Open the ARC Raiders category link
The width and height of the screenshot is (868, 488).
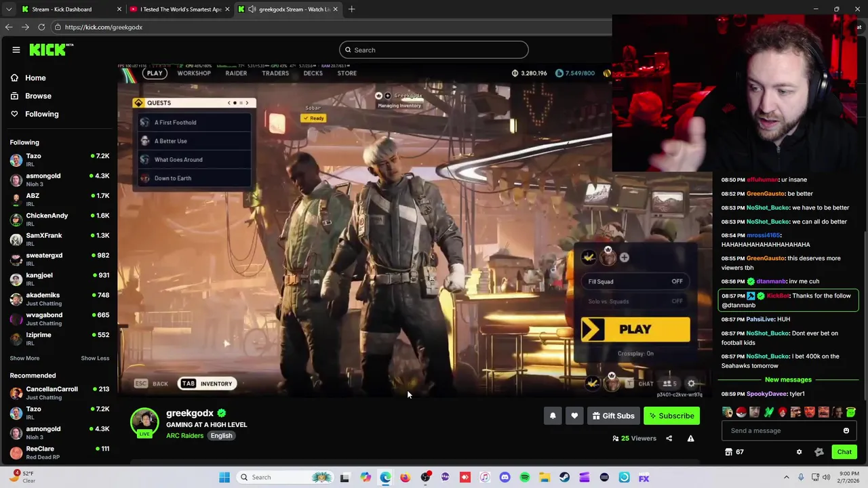pos(184,436)
